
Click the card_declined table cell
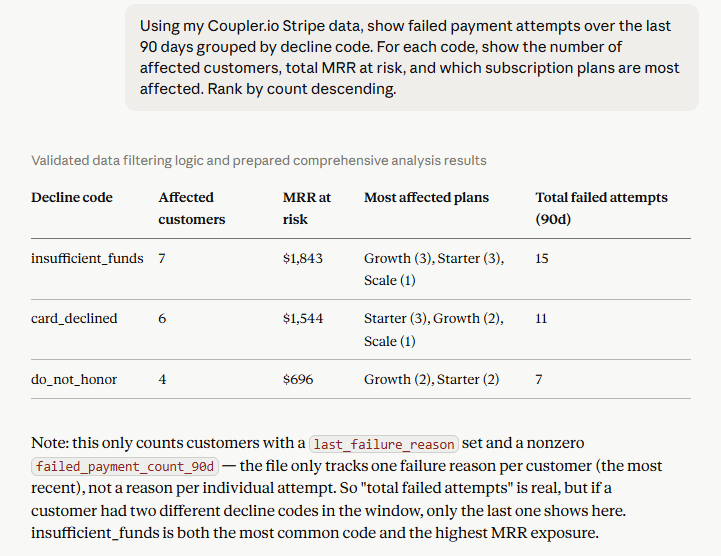pos(74,319)
